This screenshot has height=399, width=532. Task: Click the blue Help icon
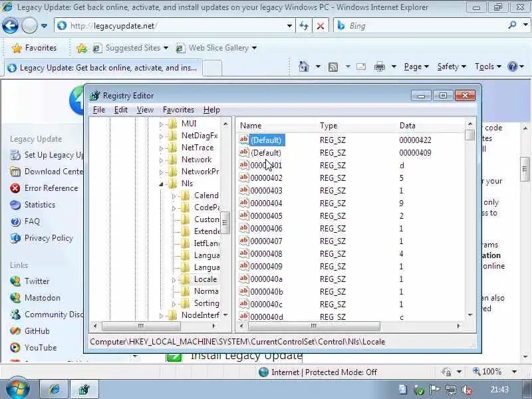click(x=512, y=66)
